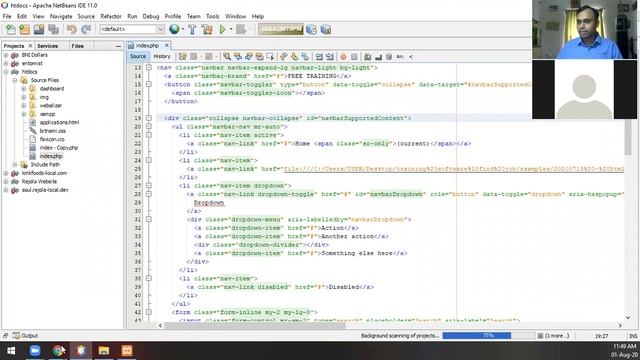
Task: Click the Find Next Occurrence icon
Action: (248, 57)
